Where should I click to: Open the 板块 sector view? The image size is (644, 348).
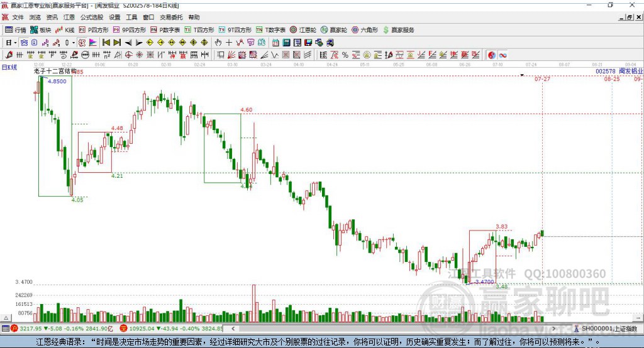click(x=41, y=30)
